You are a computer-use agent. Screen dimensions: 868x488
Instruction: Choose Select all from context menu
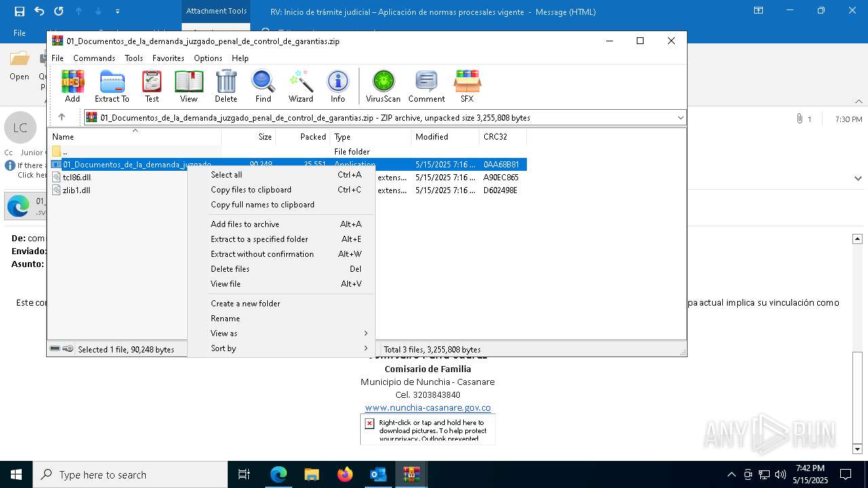[x=281, y=175]
